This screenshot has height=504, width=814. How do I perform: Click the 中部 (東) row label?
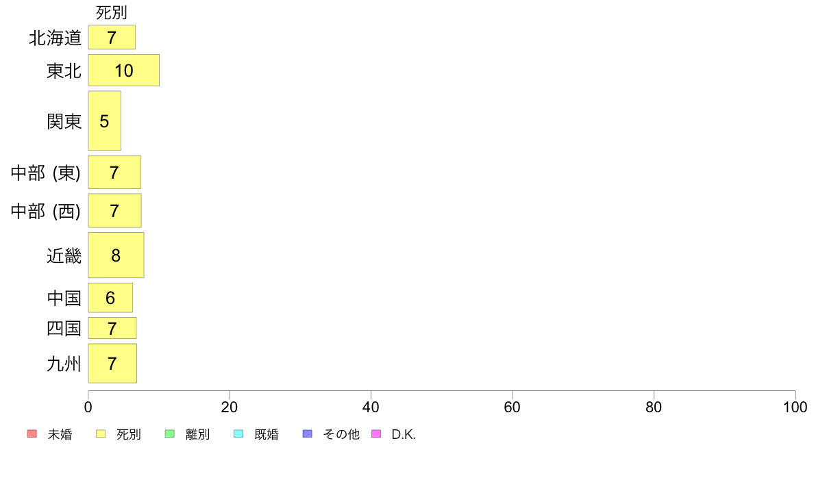(x=46, y=173)
